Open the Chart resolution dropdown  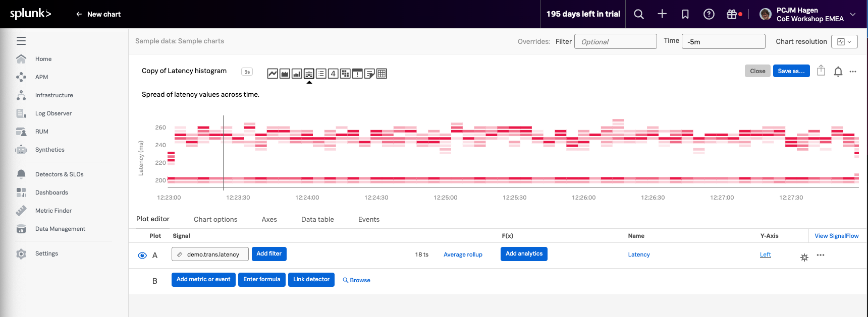(x=844, y=42)
